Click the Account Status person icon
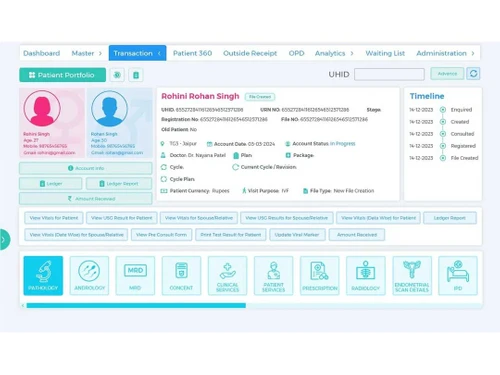The width and height of the screenshot is (500, 375). coord(288,144)
